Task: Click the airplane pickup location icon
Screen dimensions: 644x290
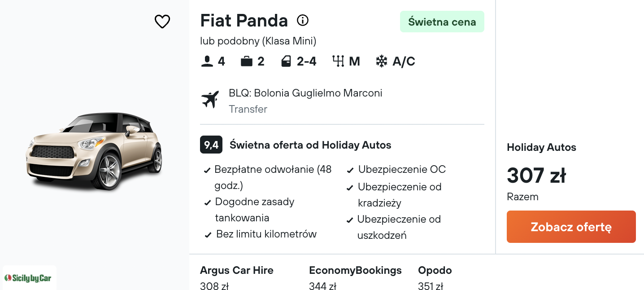Action: (210, 99)
